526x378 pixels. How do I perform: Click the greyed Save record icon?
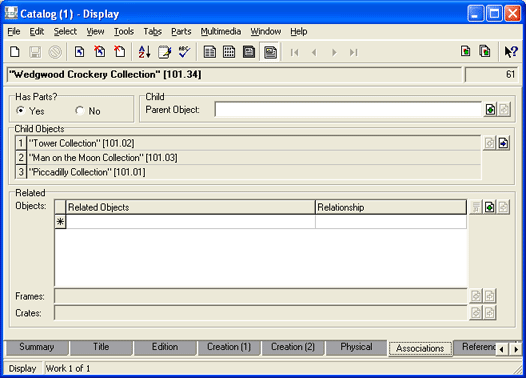coord(35,52)
